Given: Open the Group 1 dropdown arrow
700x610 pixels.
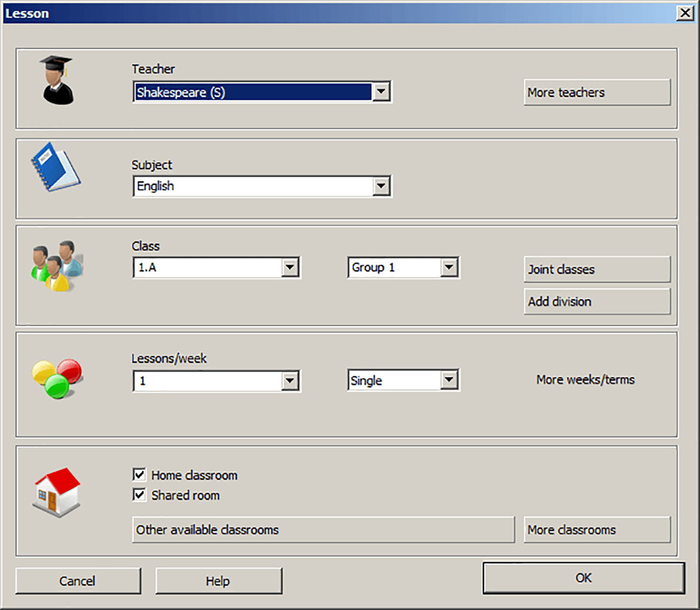Looking at the screenshot, I should (449, 267).
